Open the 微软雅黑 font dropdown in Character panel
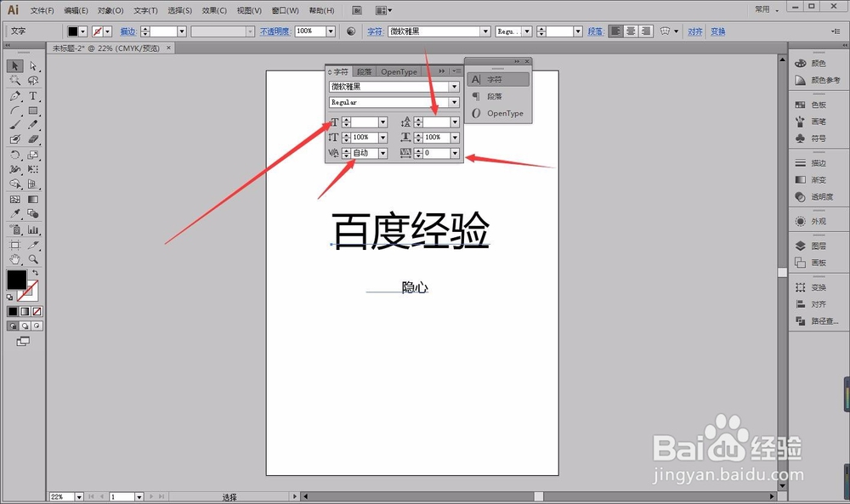The image size is (850, 504). [x=454, y=87]
